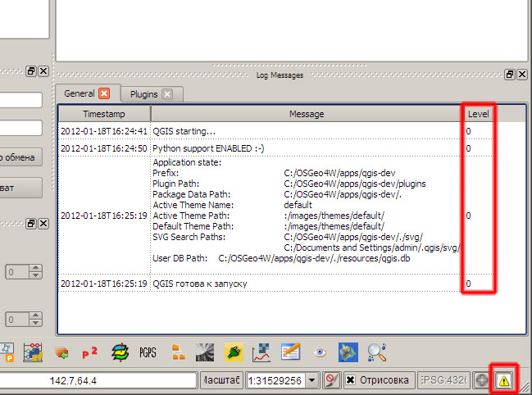Close the General log tab
The width and height of the screenshot is (532, 395).
pyautogui.click(x=104, y=93)
